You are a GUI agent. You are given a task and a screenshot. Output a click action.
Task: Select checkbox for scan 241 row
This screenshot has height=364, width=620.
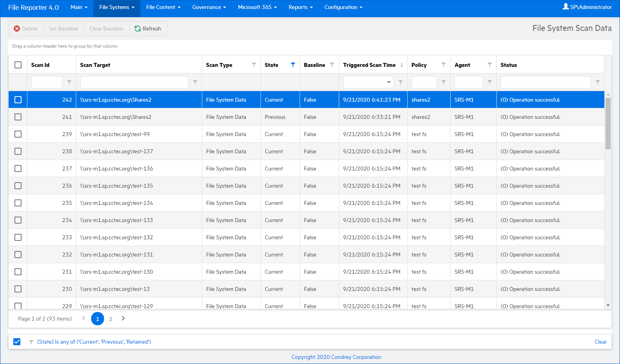pyautogui.click(x=18, y=117)
